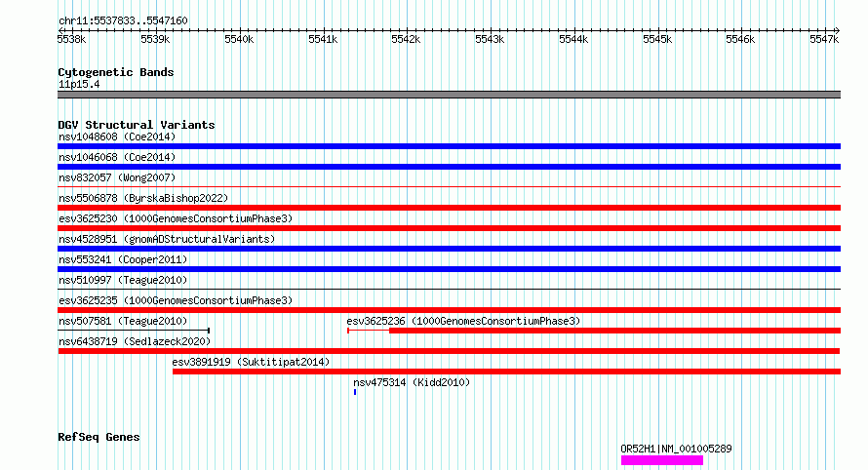This screenshot has height=470, width=868.
Task: Click the nsv6438719 (Sedlazeck2020) label
Action: click(135, 341)
